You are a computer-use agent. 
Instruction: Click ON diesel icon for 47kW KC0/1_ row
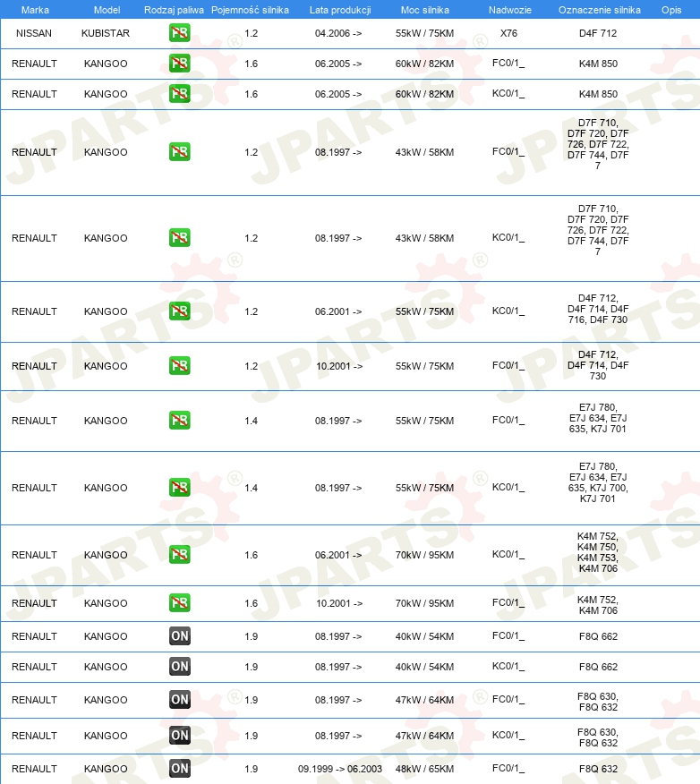pyautogui.click(x=180, y=735)
